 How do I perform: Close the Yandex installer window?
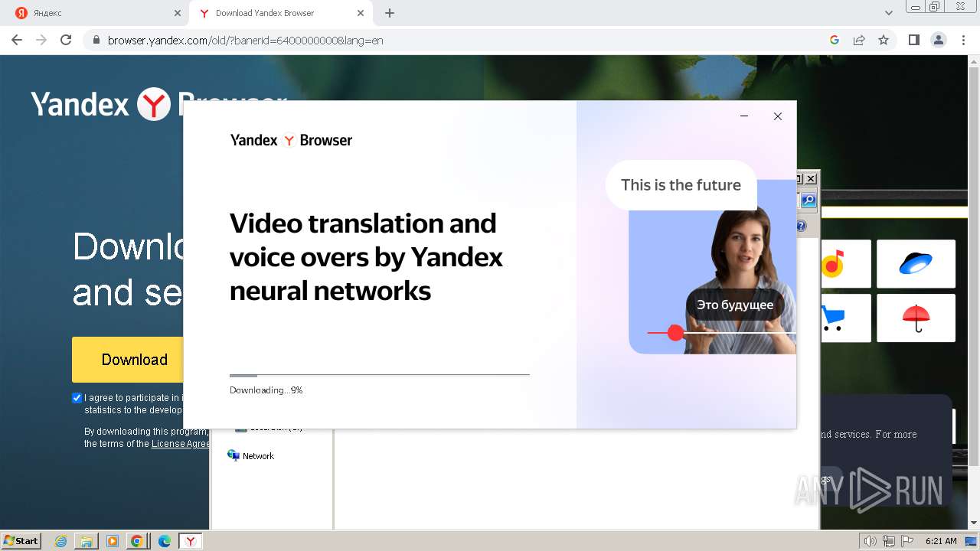pos(778,116)
